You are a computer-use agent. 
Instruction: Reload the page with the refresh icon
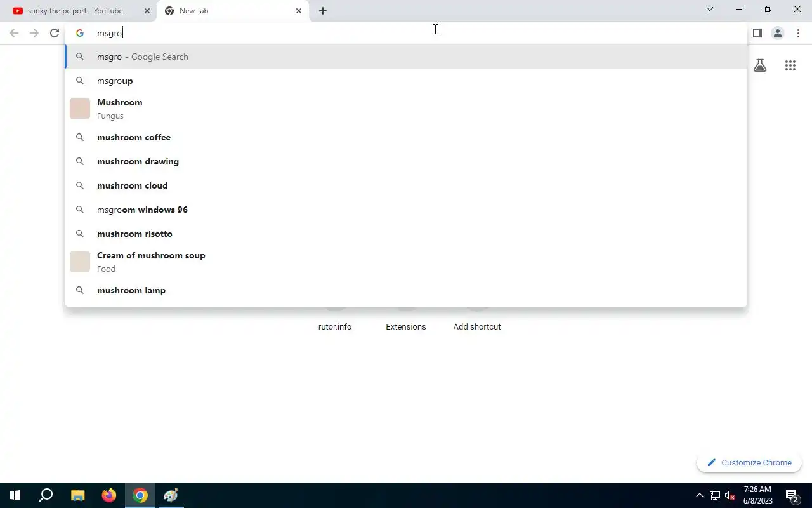[x=55, y=33]
